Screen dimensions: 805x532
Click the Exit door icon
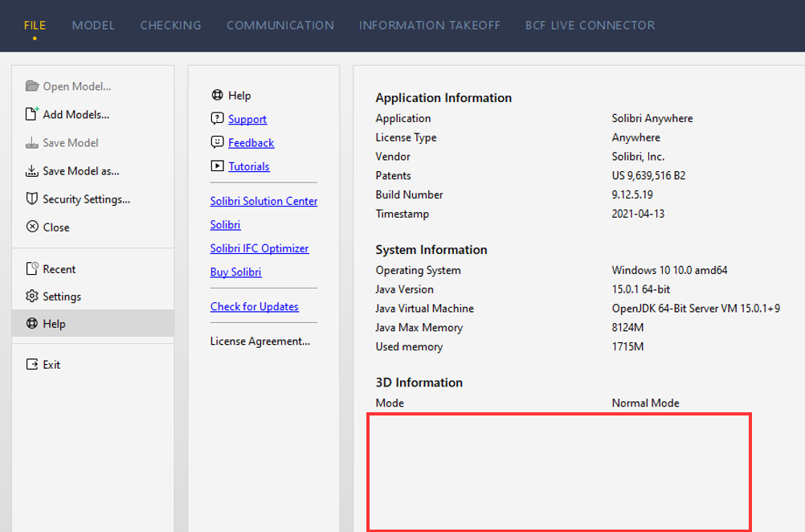tap(32, 364)
